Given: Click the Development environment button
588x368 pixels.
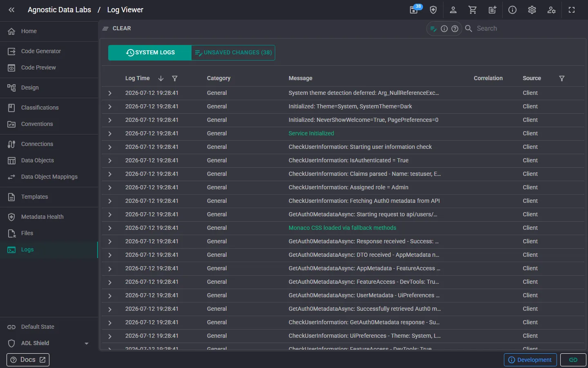Looking at the screenshot, I should (x=530, y=360).
